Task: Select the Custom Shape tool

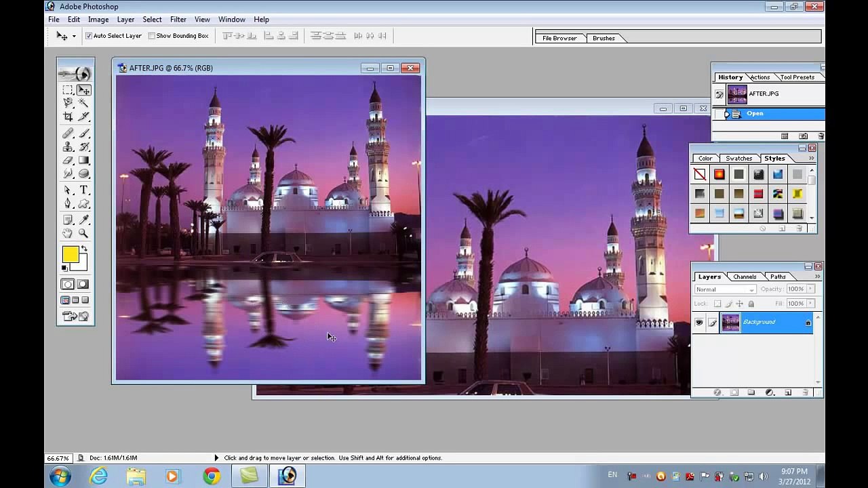Action: (83, 203)
